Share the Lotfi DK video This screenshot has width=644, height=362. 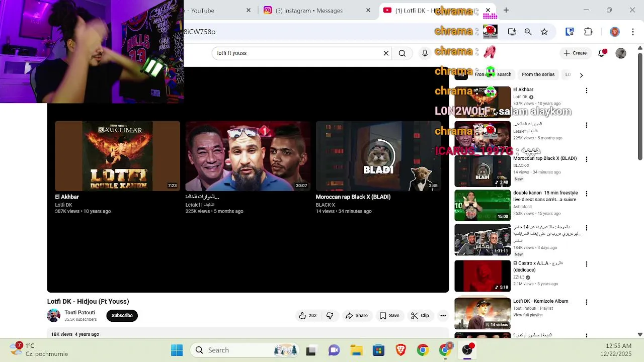357,316
